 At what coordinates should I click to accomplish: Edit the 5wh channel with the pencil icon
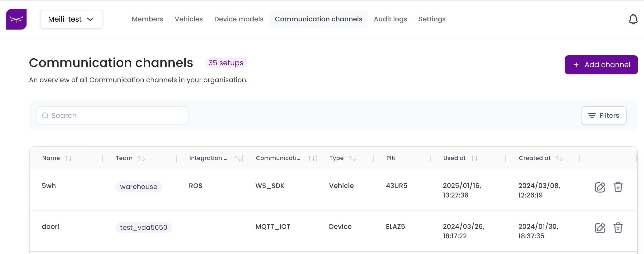point(600,187)
